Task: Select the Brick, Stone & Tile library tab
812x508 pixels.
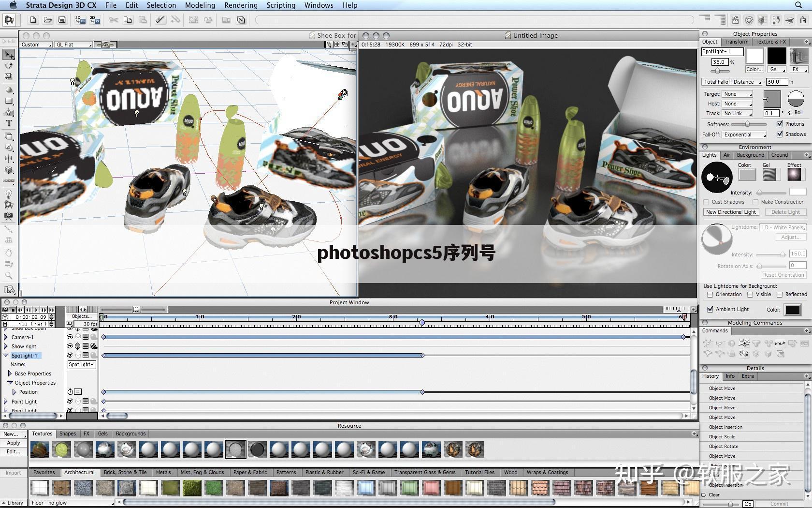Action: [125, 472]
